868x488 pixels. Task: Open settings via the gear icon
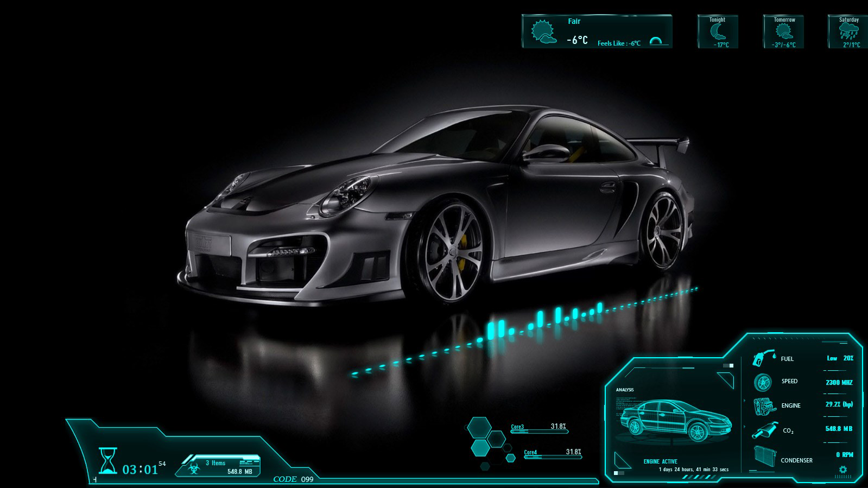point(842,469)
